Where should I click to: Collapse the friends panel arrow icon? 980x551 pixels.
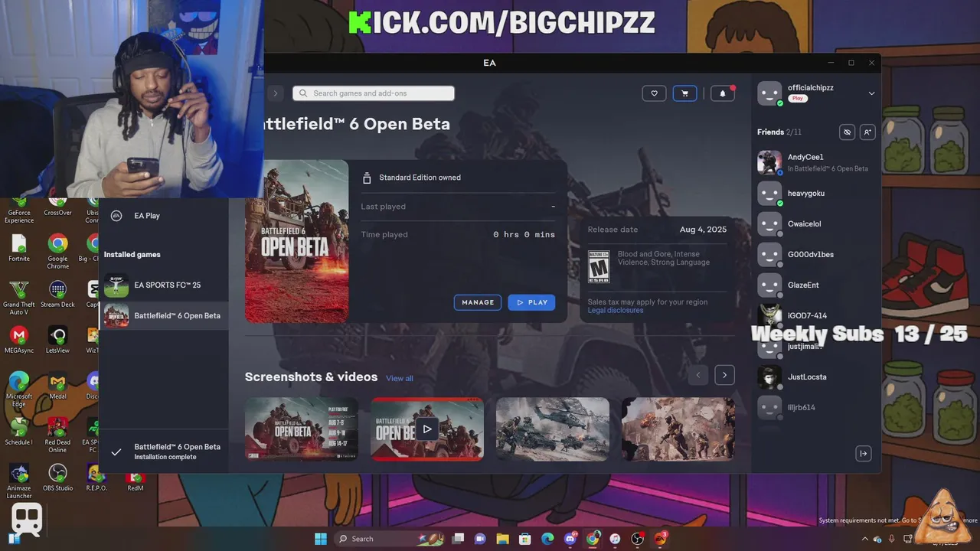[864, 454]
